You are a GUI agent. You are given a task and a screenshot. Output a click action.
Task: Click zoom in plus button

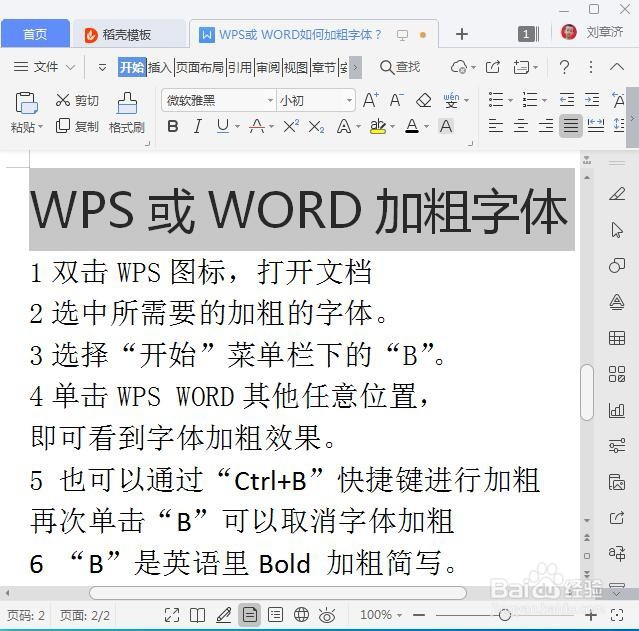[591, 616]
